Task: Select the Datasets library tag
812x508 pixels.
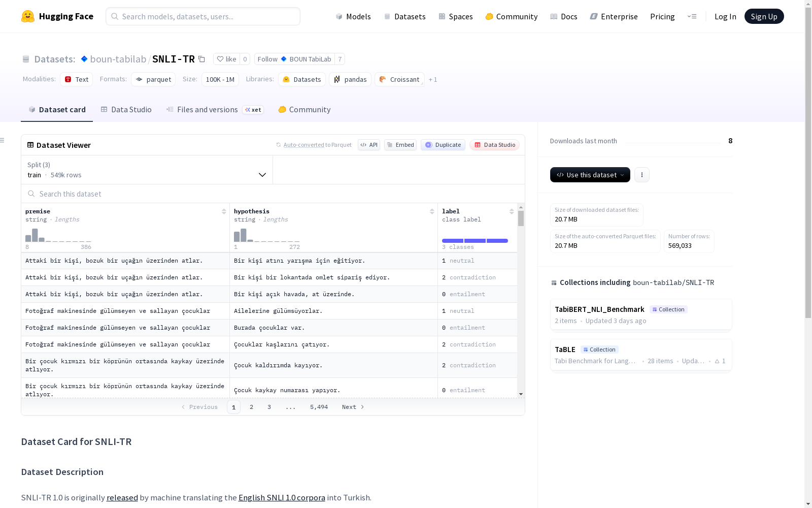Action: (302, 79)
